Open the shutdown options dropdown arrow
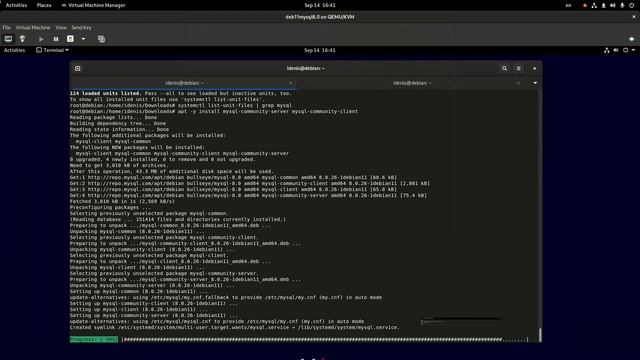Viewport: 640px width, 360px height. pyautogui.click(x=83, y=39)
